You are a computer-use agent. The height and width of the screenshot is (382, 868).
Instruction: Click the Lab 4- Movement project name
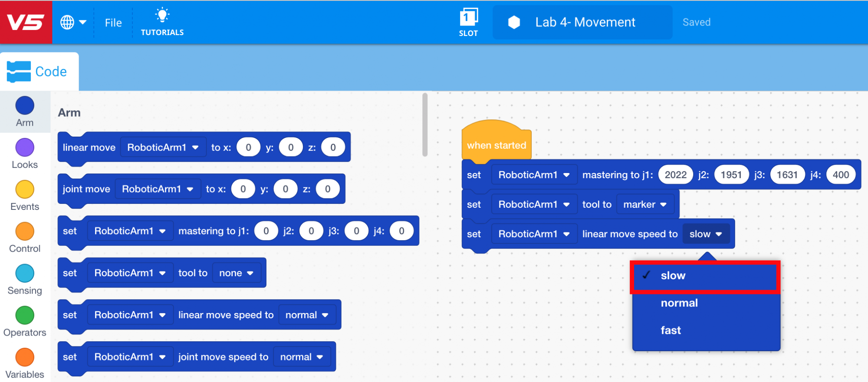pyautogui.click(x=585, y=22)
